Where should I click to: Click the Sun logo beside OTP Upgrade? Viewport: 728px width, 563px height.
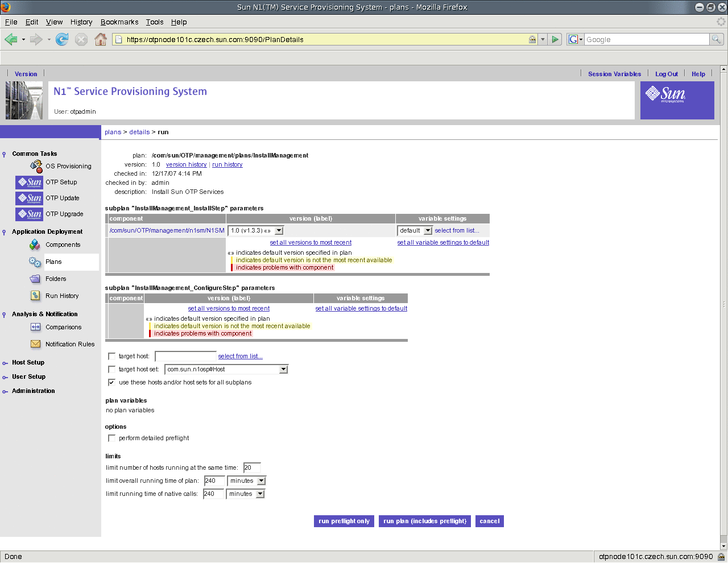point(29,214)
